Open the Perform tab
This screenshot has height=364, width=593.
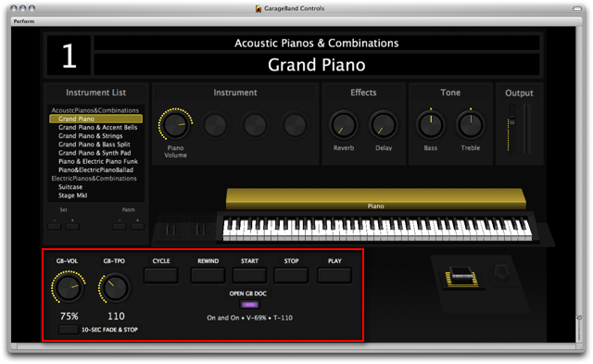(x=24, y=21)
